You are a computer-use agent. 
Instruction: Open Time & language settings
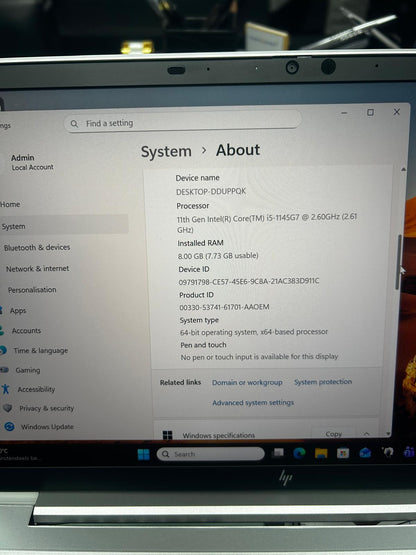(x=41, y=350)
